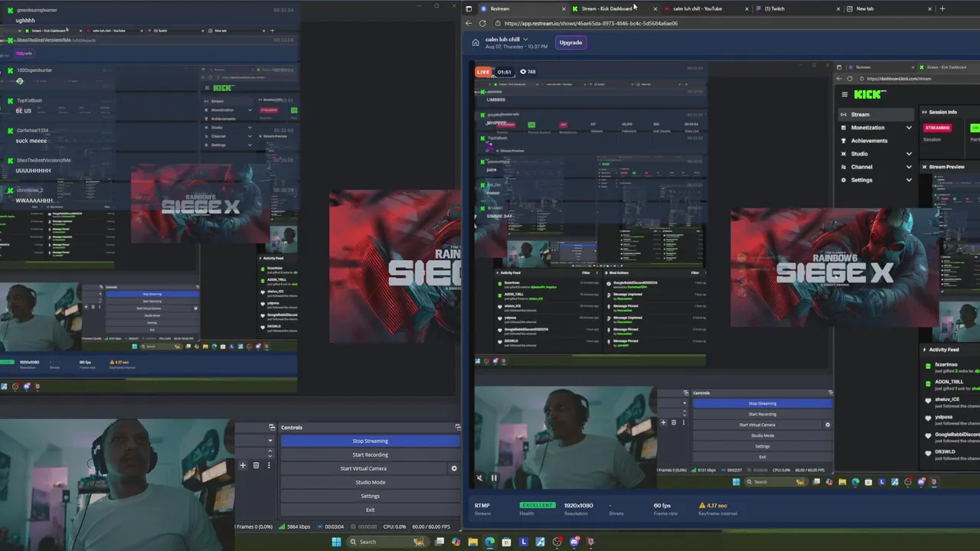
Task: Click the CPU: 0.0% status entry
Action: (x=395, y=527)
